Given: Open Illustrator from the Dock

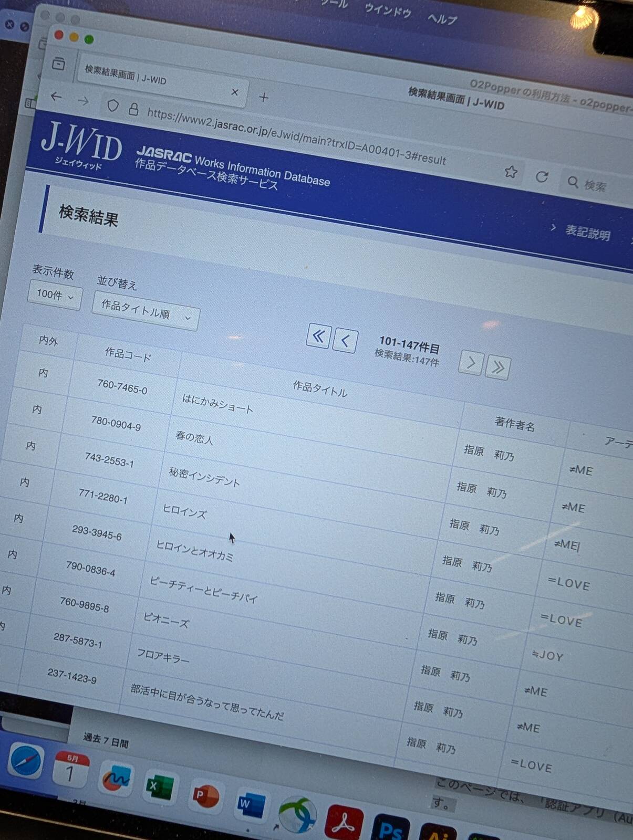Looking at the screenshot, I should click(438, 832).
